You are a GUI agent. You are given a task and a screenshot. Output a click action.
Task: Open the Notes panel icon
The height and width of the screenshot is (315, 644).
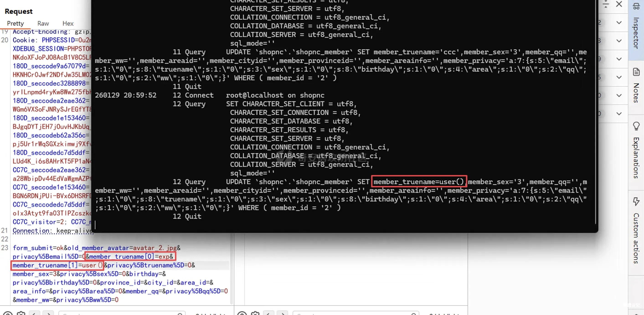click(636, 72)
